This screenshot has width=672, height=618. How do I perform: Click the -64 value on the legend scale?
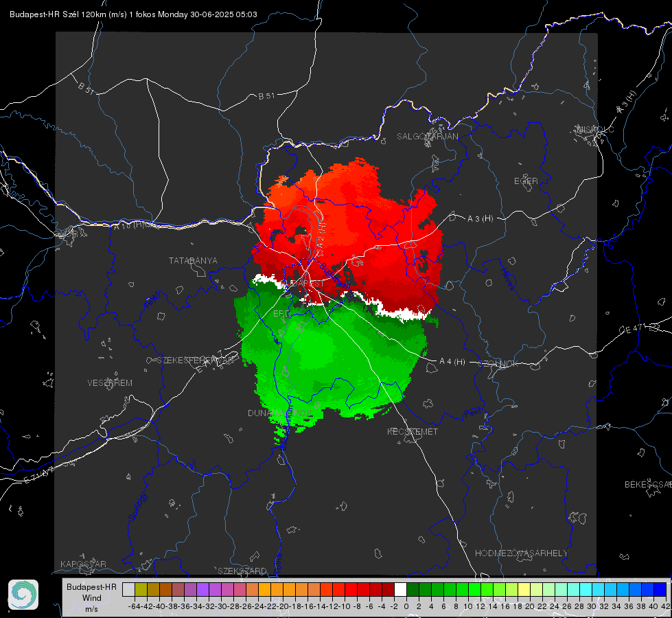[135, 606]
